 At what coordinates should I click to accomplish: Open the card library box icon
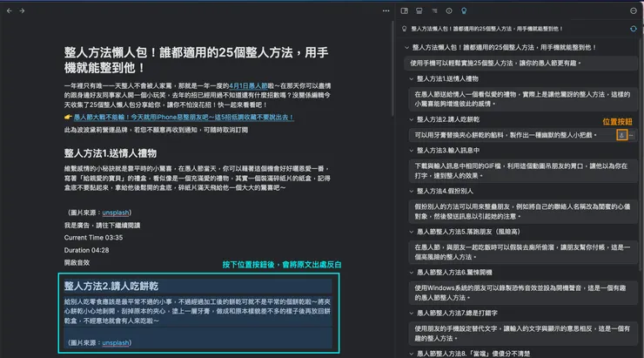click(419, 10)
